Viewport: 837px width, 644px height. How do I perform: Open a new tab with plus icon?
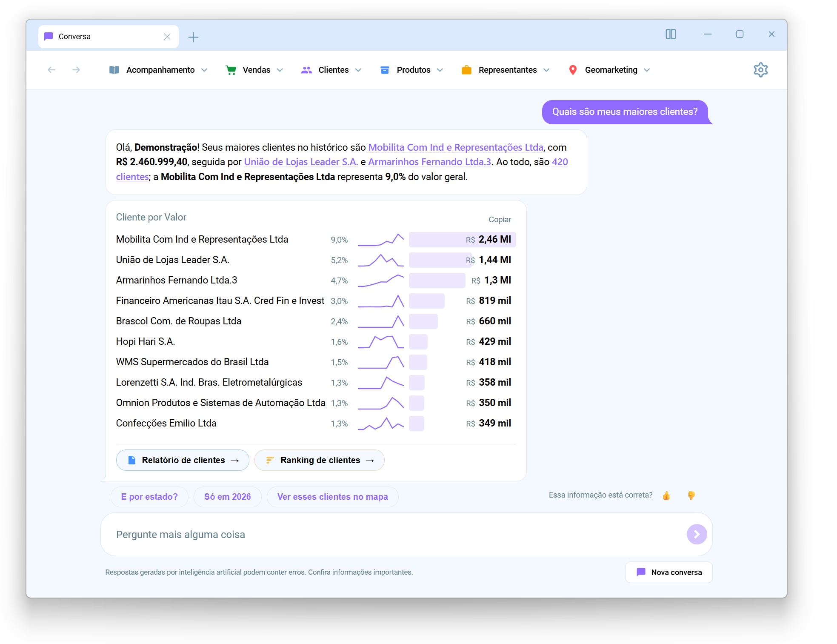point(193,37)
